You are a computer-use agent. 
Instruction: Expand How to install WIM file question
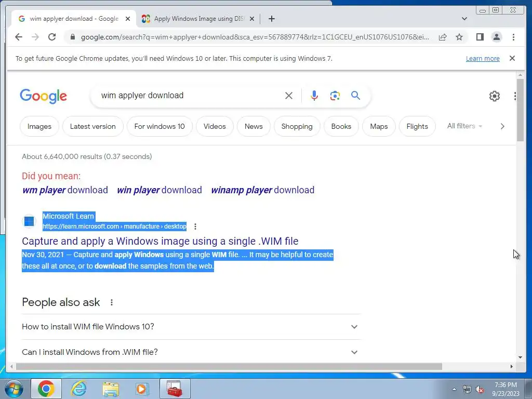pyautogui.click(x=191, y=327)
